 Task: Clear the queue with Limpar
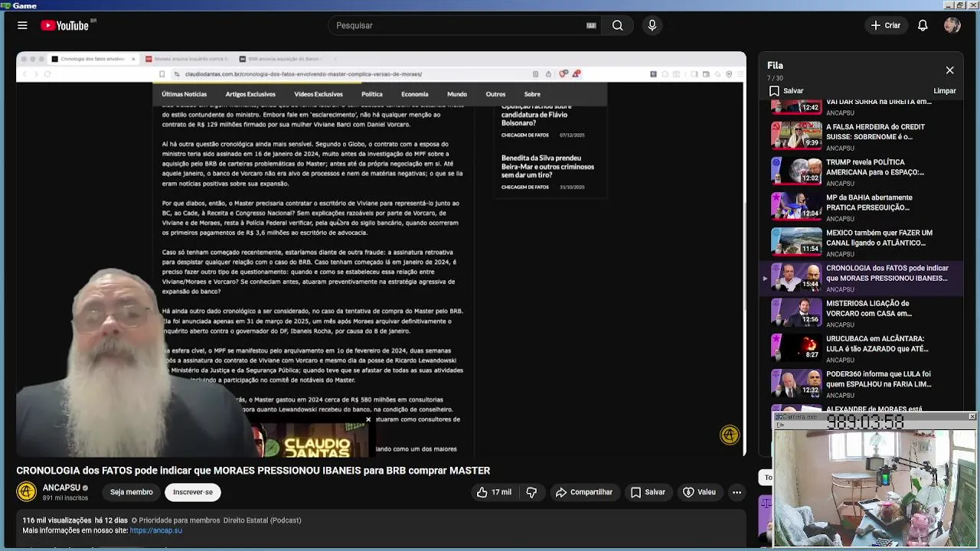tap(945, 91)
